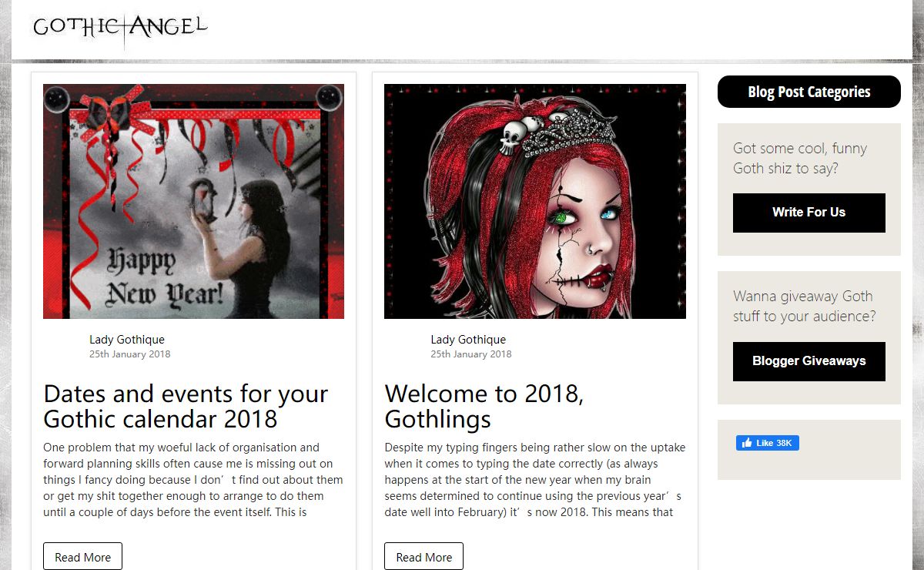
Task: Open the 'Dates and events for your Gothic calendar' title
Action: click(x=186, y=406)
